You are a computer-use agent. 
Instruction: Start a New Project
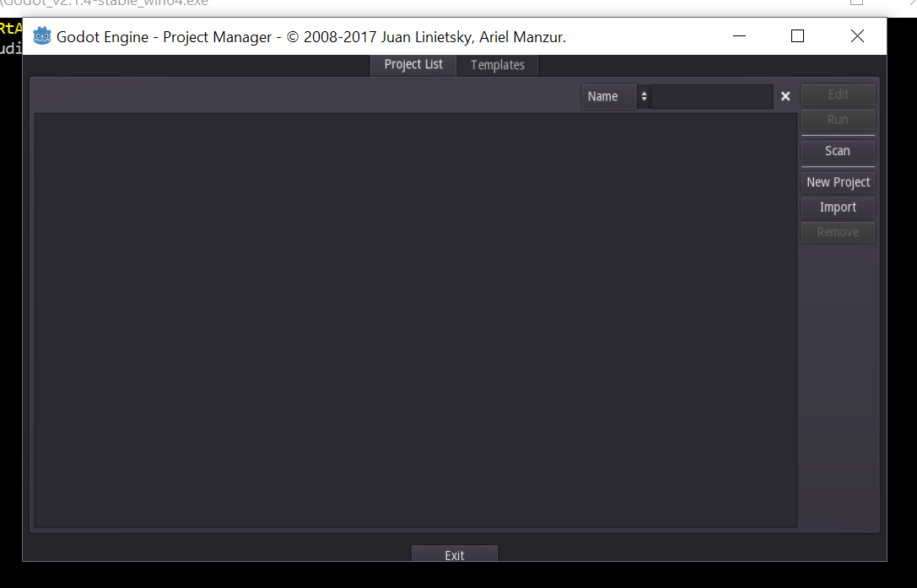click(x=837, y=181)
